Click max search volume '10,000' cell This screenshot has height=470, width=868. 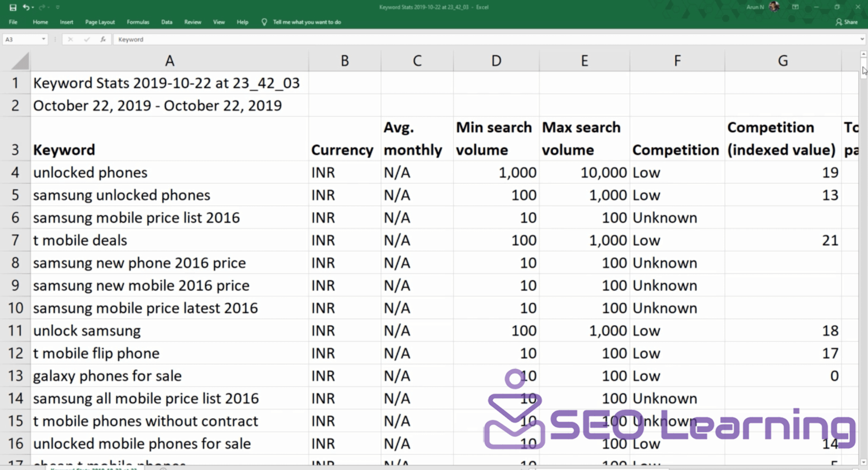584,172
